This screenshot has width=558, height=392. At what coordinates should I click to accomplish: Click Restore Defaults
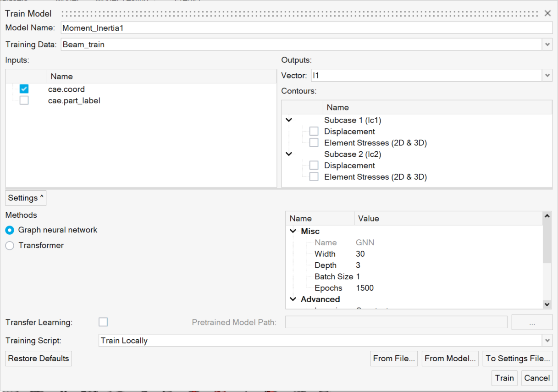(x=38, y=358)
